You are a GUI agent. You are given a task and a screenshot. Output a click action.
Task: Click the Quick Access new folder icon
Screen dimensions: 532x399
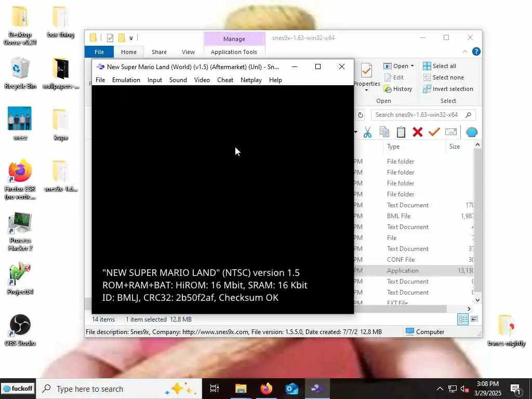(x=122, y=37)
